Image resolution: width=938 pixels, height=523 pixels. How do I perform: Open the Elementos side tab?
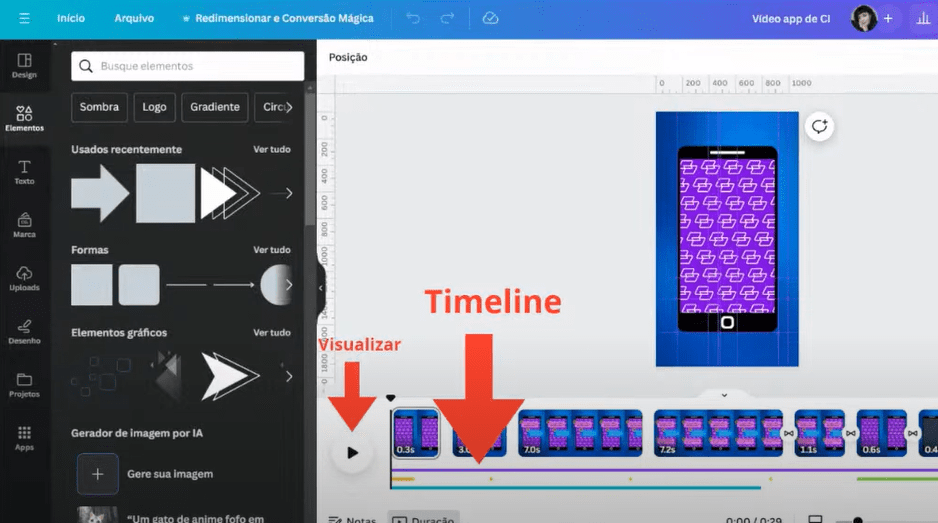[24, 118]
